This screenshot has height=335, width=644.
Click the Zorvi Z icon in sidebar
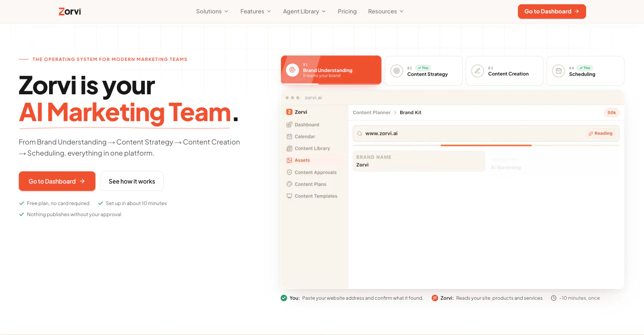tap(289, 112)
